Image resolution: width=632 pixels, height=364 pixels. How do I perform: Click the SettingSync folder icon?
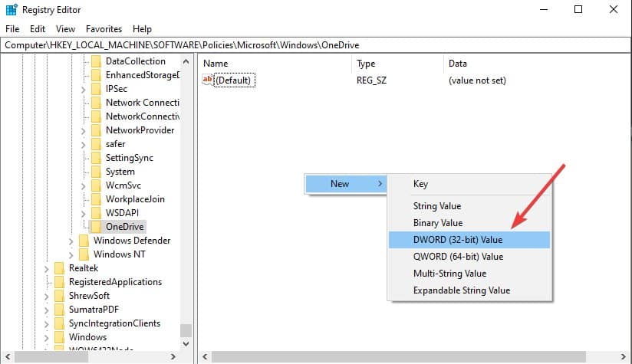click(x=96, y=158)
